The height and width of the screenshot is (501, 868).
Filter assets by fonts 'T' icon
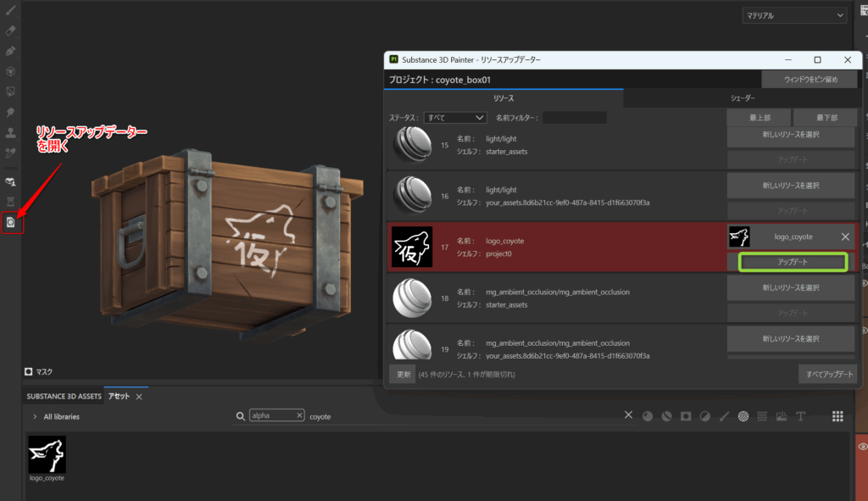pyautogui.click(x=800, y=416)
